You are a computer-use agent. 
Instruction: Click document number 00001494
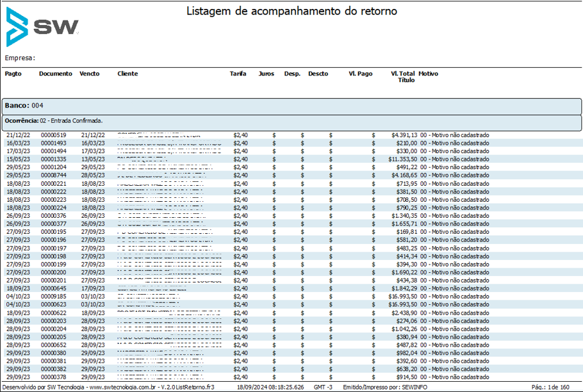tap(54, 151)
